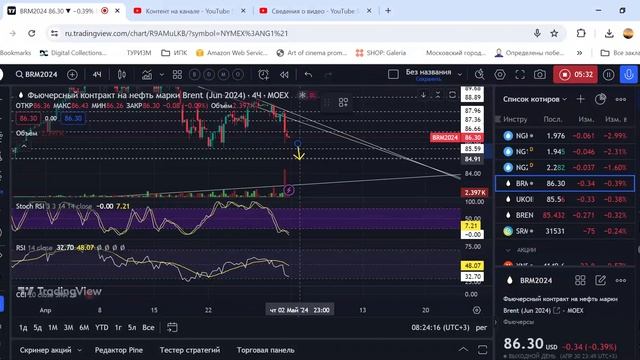Click the compare or add symbol plus icon

click(72, 75)
